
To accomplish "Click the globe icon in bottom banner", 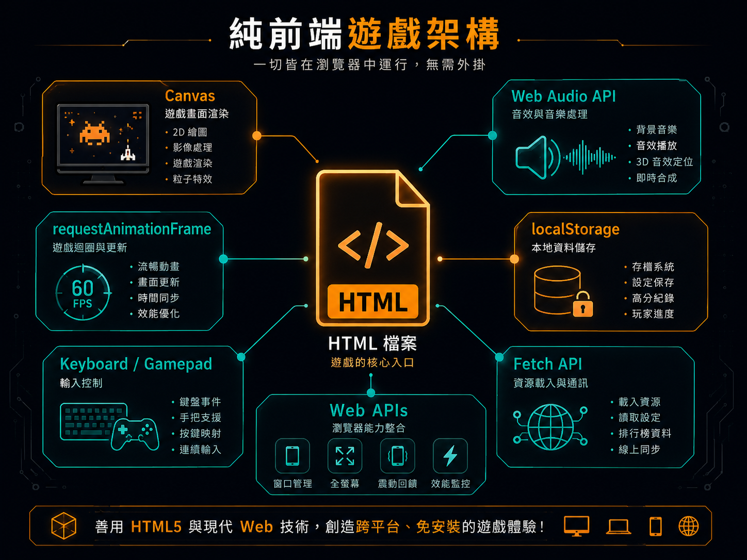I will (x=689, y=526).
